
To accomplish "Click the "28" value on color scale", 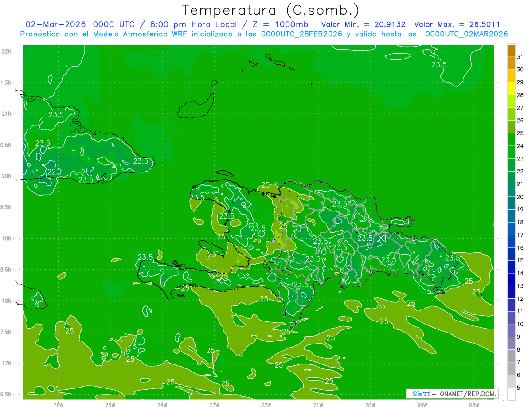I will click(520, 94).
